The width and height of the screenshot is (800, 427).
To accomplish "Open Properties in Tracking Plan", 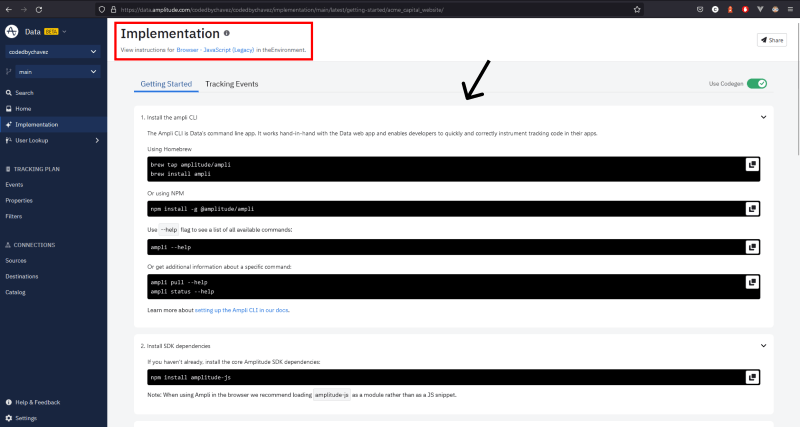I will (19, 200).
